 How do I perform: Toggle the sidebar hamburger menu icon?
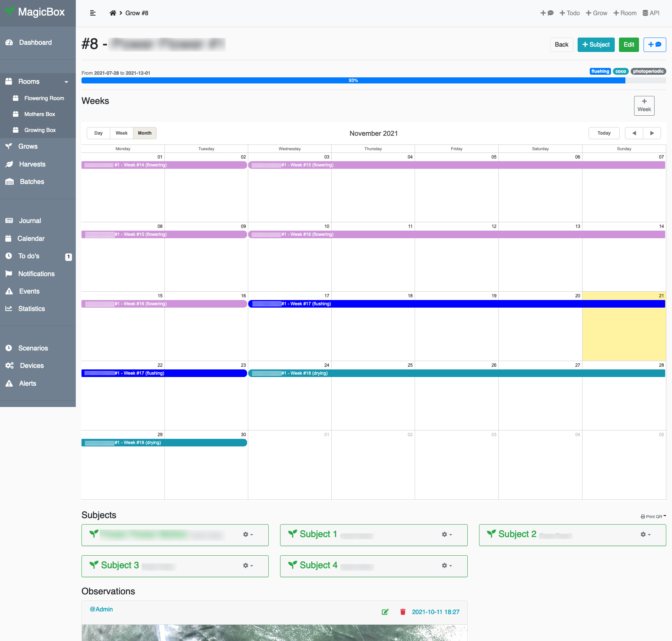(92, 13)
